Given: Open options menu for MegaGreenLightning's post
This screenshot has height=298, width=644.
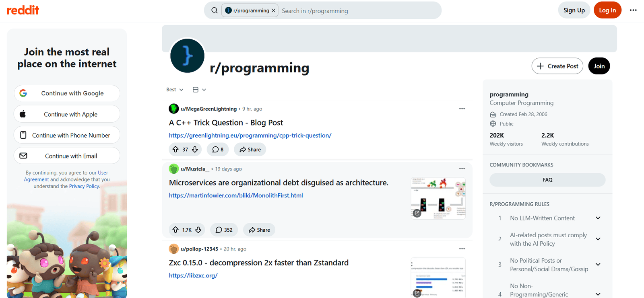Looking at the screenshot, I should (462, 109).
